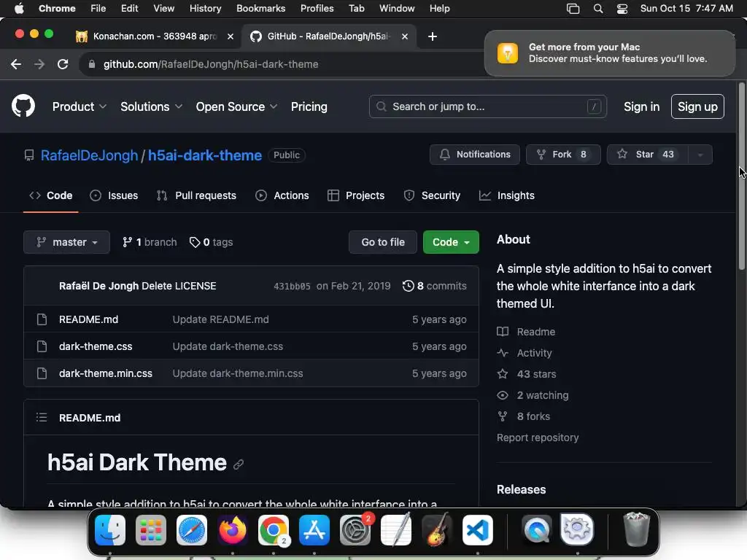Viewport: 747px width, 560px height.
Task: Open macOS Spotlight search icon
Action: [598, 8]
